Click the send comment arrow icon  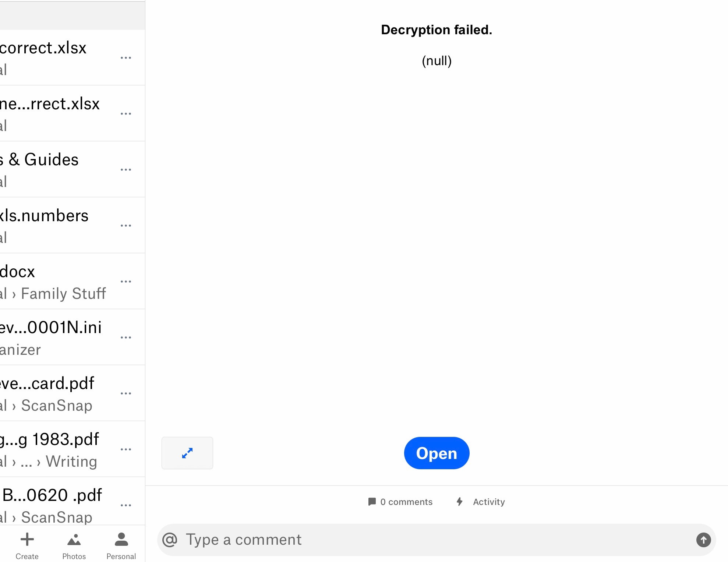703,540
